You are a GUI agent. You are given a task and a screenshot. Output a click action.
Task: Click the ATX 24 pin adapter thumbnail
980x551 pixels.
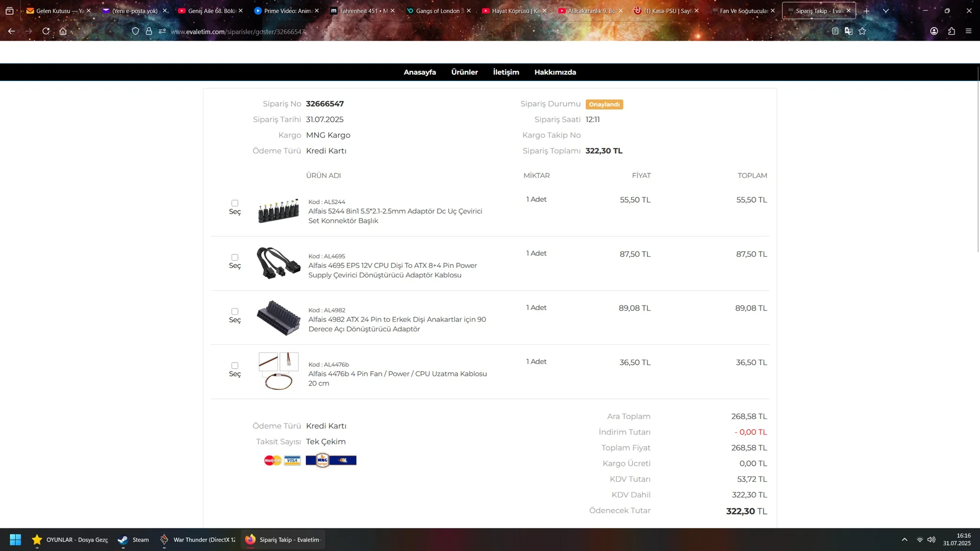click(278, 318)
